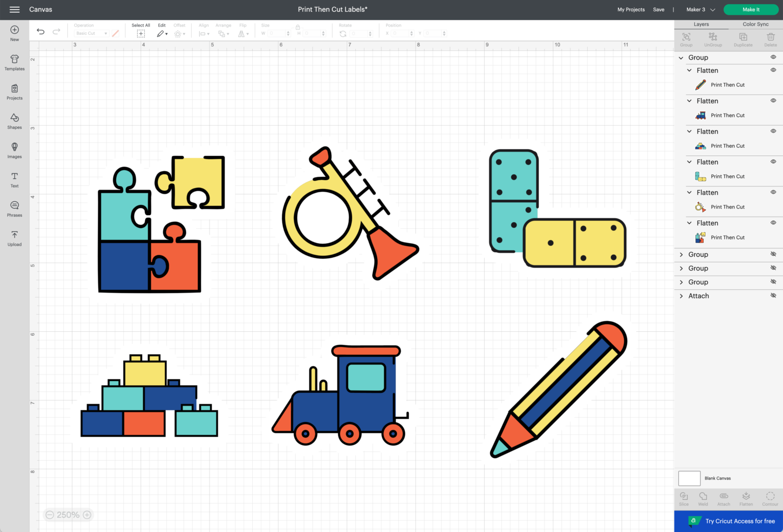Viewport: 783px width, 532px height.
Task: Toggle visibility of pencil Flatten layer
Action: click(773, 70)
